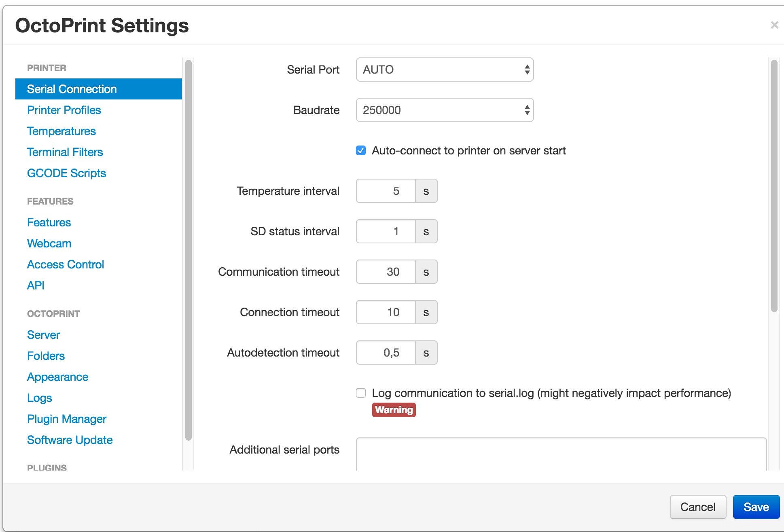
Task: Open the Baudrate dropdown
Action: (444, 110)
